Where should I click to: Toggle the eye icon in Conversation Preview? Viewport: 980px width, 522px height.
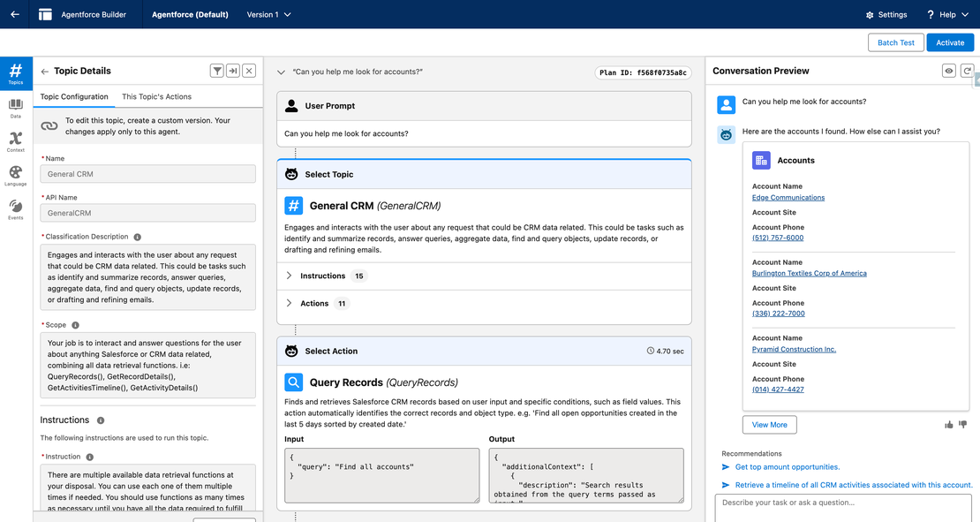coord(948,71)
